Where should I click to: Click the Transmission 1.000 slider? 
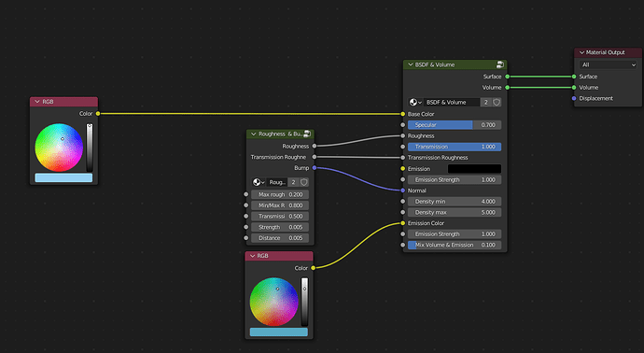click(x=455, y=147)
